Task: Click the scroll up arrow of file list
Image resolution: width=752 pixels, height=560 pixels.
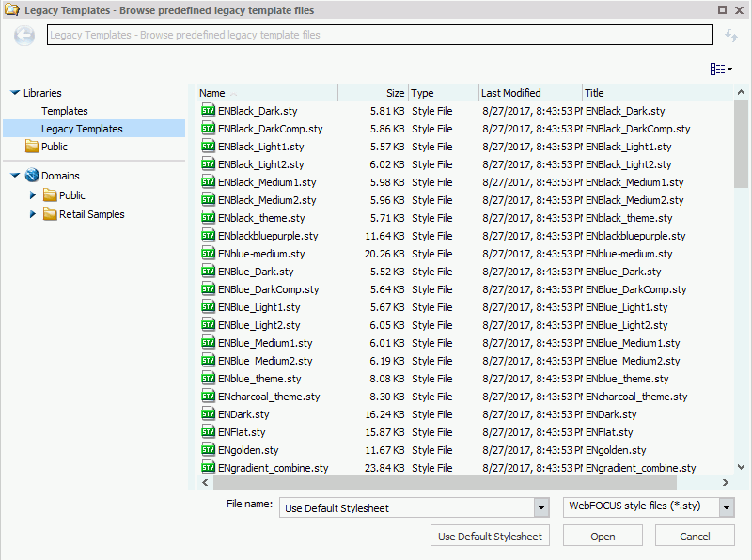Action: click(x=741, y=92)
